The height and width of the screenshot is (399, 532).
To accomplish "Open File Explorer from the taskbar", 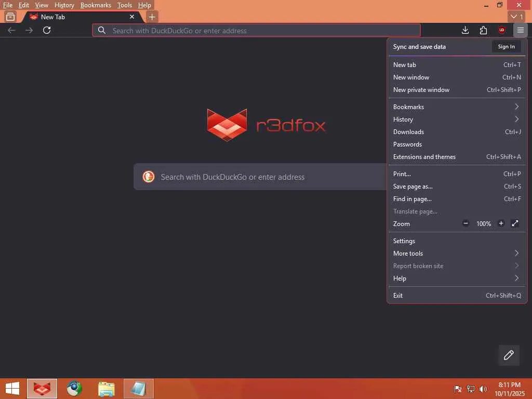I will pyautogui.click(x=106, y=389).
